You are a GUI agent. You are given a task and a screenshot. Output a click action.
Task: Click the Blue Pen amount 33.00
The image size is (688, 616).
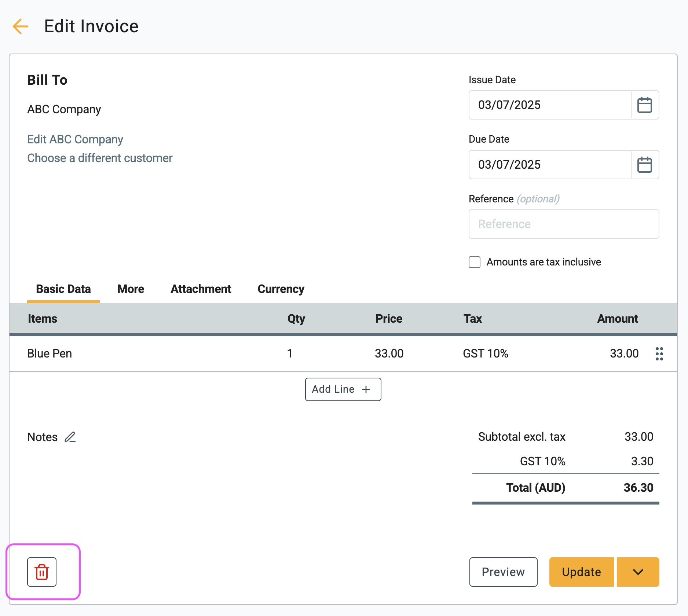(x=624, y=353)
